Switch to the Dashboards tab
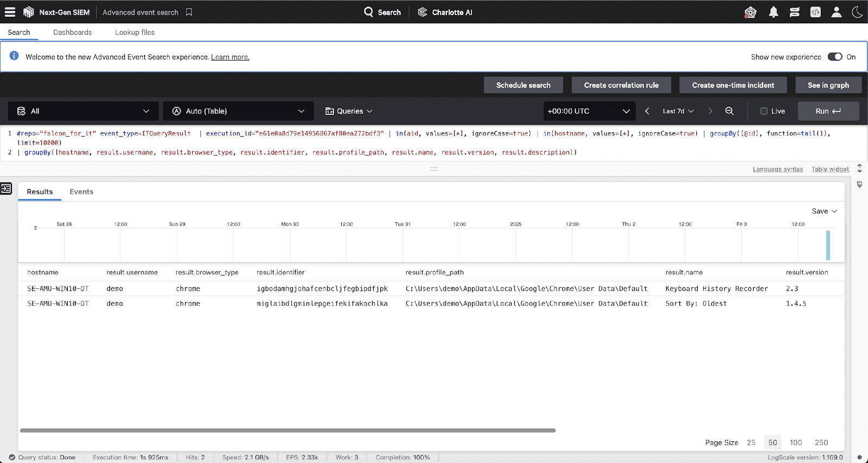Screen dimensions: 868x463 click(x=73, y=32)
